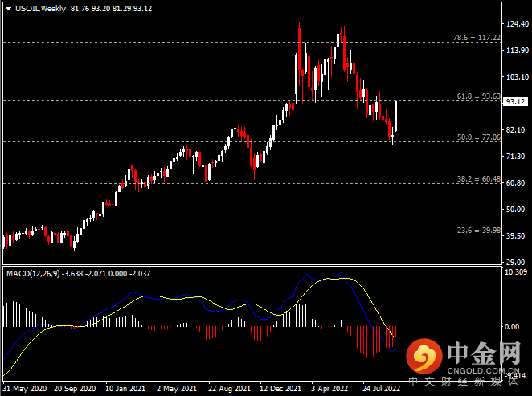
Task: Select the OHLC values 81.76 93.20 81.29 93.12
Action: [x=111, y=9]
